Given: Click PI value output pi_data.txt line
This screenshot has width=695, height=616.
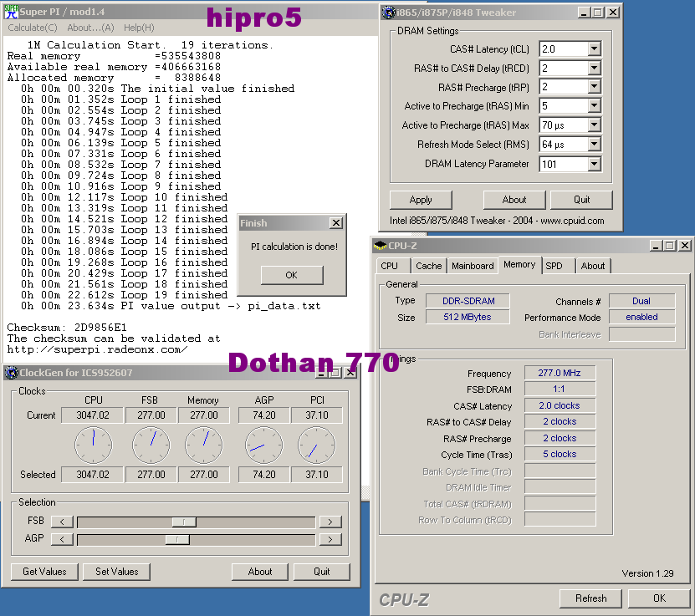Looking at the screenshot, I should pos(171,306).
